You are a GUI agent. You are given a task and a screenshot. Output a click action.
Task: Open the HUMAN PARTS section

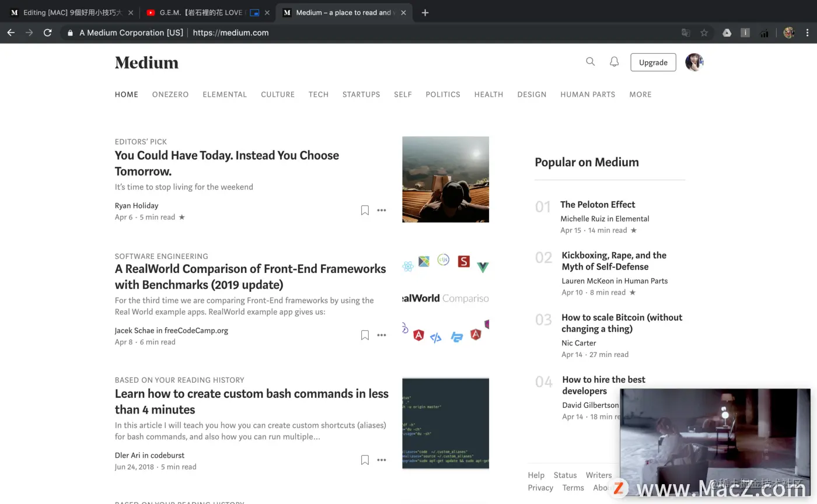(x=588, y=94)
